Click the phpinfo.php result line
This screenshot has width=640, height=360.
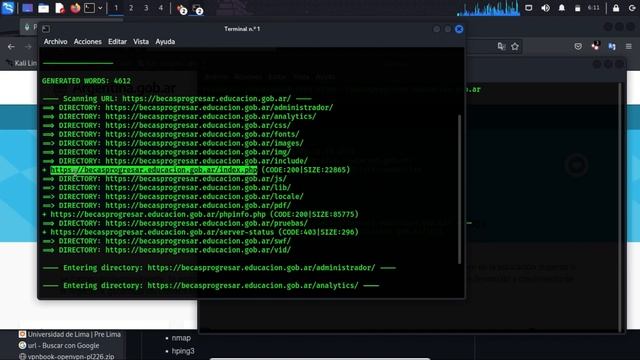click(x=200, y=214)
